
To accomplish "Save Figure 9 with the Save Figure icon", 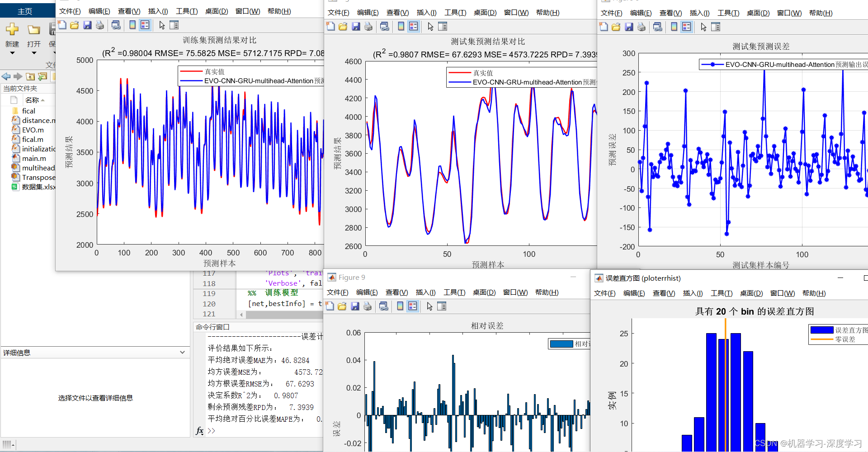I will tap(354, 306).
